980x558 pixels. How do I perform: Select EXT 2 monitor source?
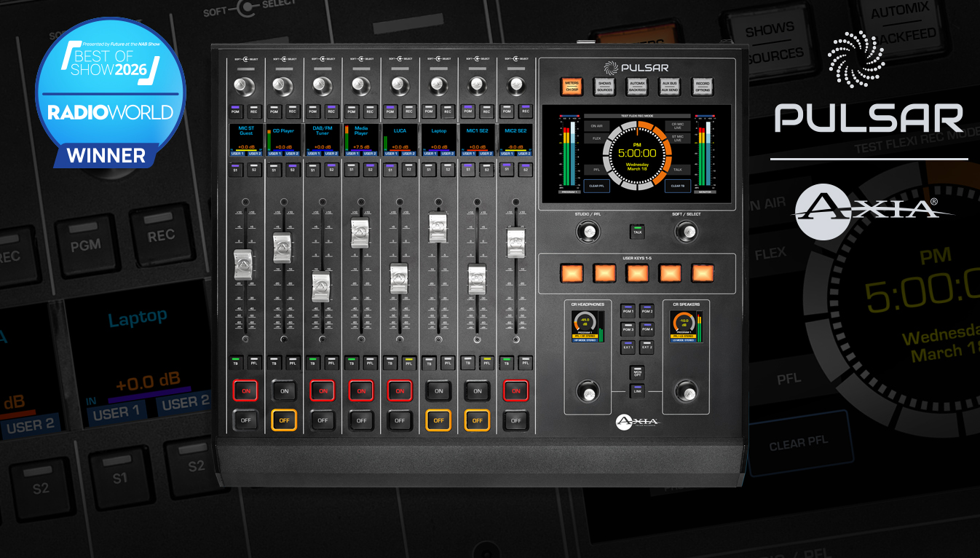tap(647, 347)
